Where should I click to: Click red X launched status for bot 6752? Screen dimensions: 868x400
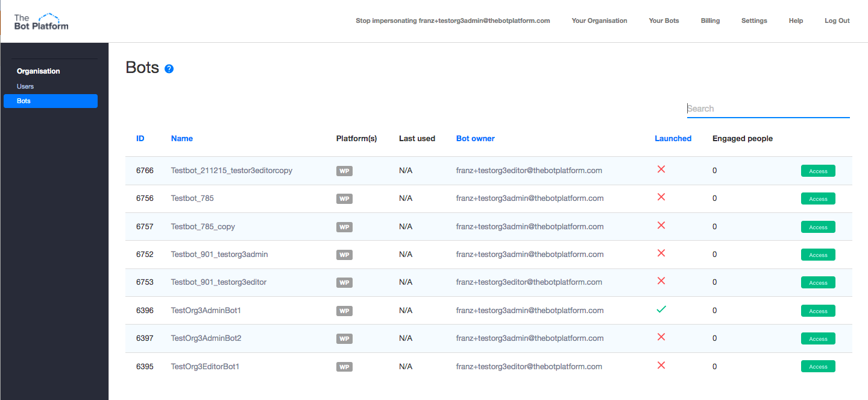tap(661, 253)
